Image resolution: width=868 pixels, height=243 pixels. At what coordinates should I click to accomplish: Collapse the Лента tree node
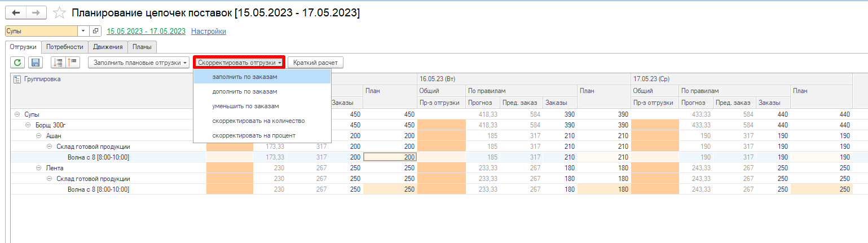(x=38, y=167)
